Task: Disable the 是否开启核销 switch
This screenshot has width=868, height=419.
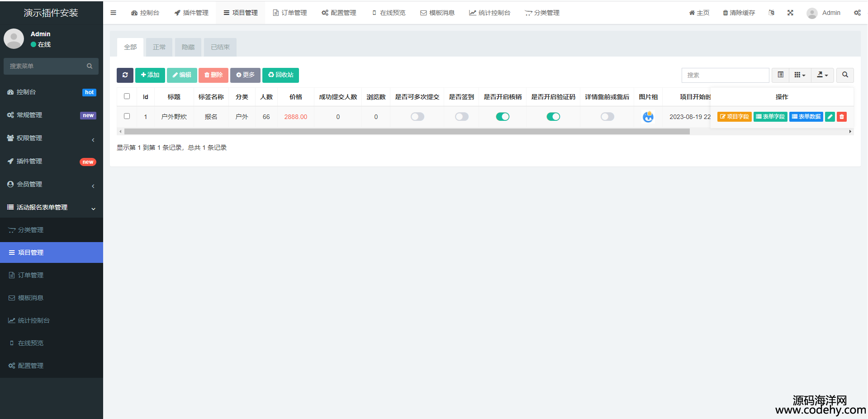Action: [x=503, y=117]
